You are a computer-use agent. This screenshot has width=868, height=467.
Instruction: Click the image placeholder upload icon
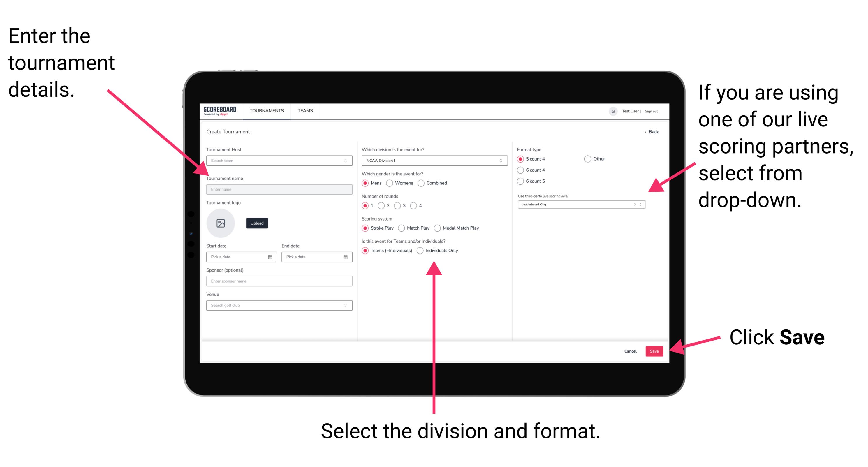pos(220,223)
